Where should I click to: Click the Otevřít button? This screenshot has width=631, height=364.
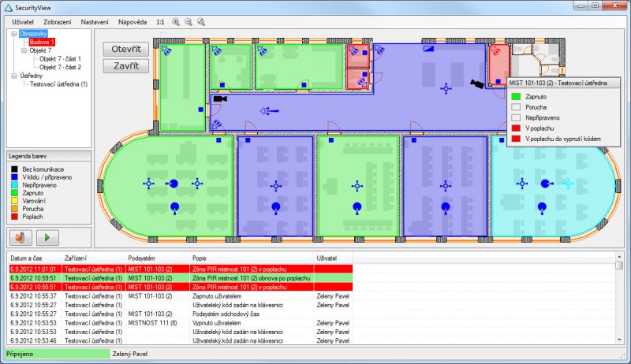tap(125, 49)
